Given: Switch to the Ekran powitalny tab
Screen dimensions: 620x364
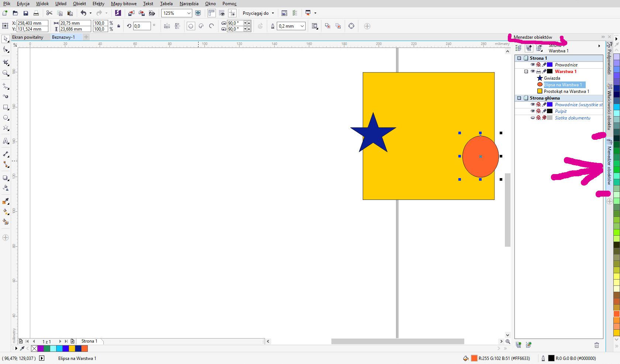Looking at the screenshot, I should pyautogui.click(x=28, y=37).
